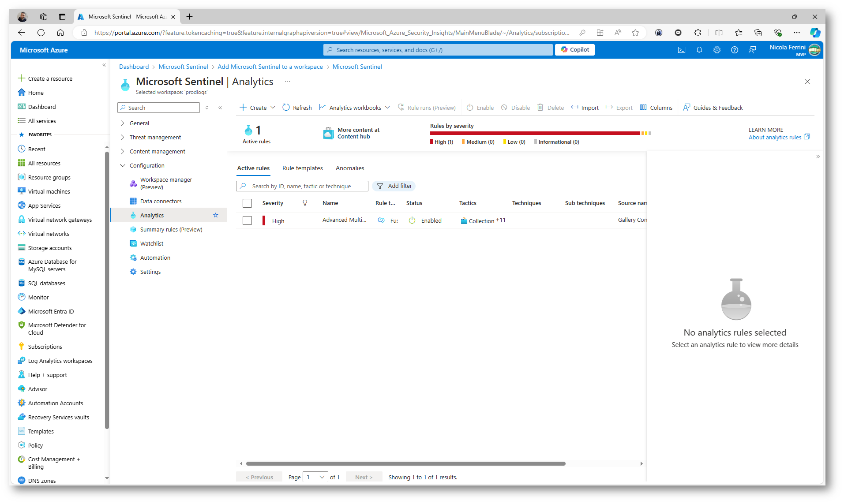Focus the Sentinel menu Search box
This screenshot has height=504, width=844.
point(158,108)
